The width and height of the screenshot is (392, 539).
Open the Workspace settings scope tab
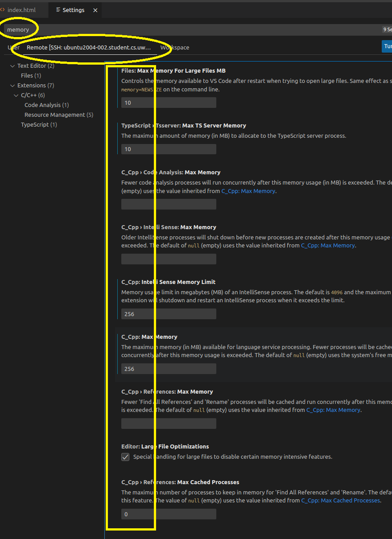pos(175,47)
